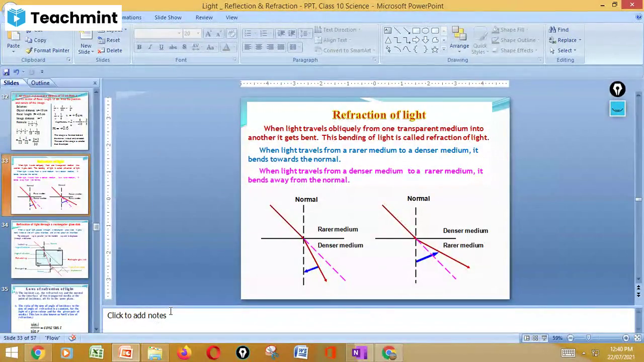Click the Strikethrough icon
Screen dimensions: 644x362
[x=173, y=47]
